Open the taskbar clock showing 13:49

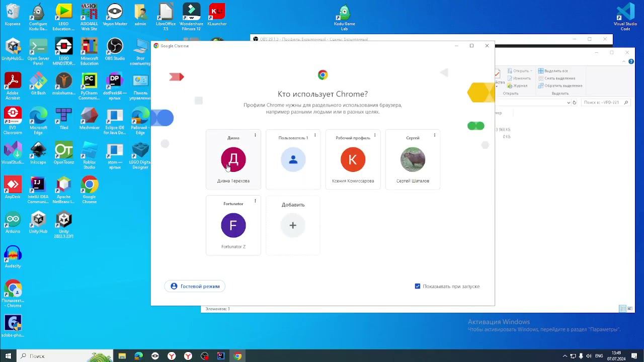[x=616, y=356]
